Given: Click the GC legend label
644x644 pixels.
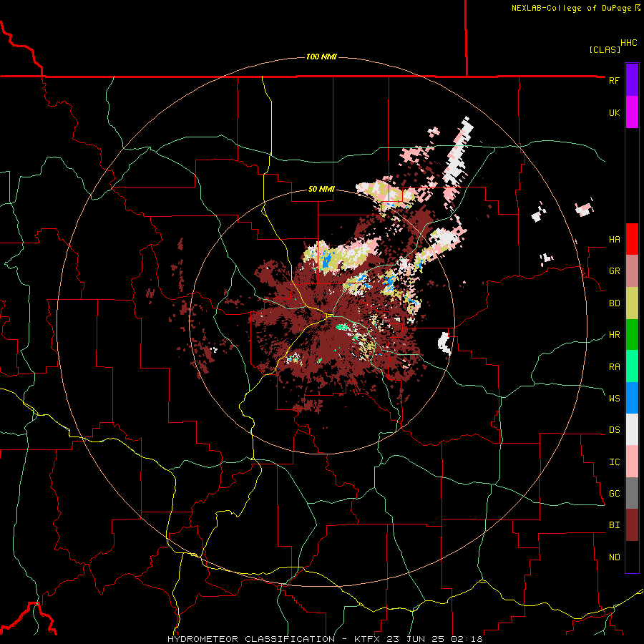Looking at the screenshot, I should click(x=614, y=494).
